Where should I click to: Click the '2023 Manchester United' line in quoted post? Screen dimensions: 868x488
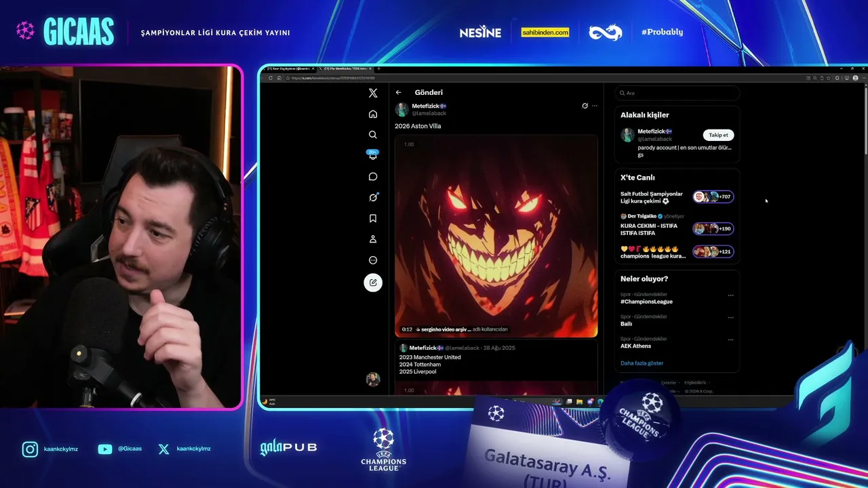(x=430, y=357)
